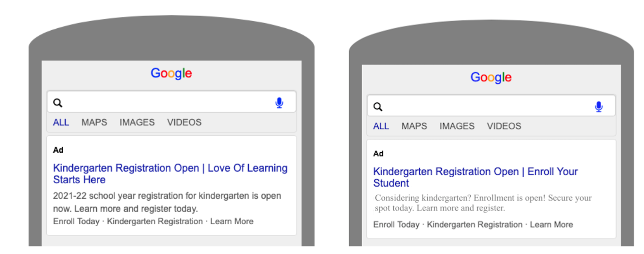Click 'Learn More' sitelink in the left ad

coord(232,221)
